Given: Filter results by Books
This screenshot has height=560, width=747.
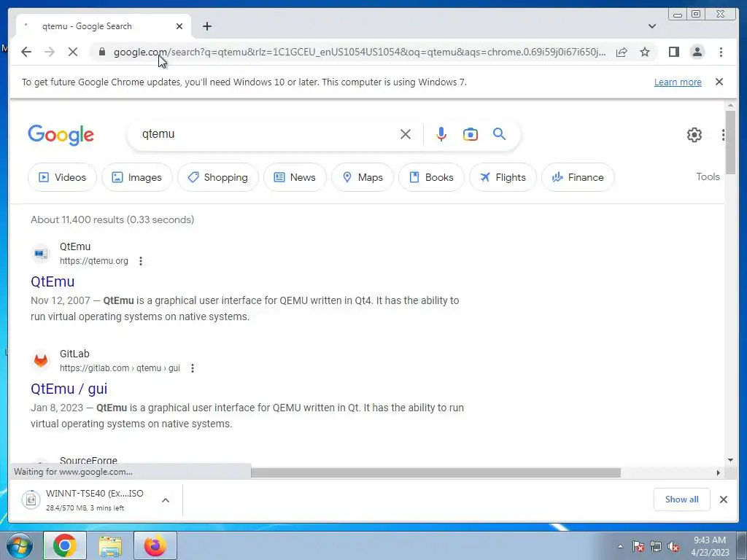Looking at the screenshot, I should (431, 177).
